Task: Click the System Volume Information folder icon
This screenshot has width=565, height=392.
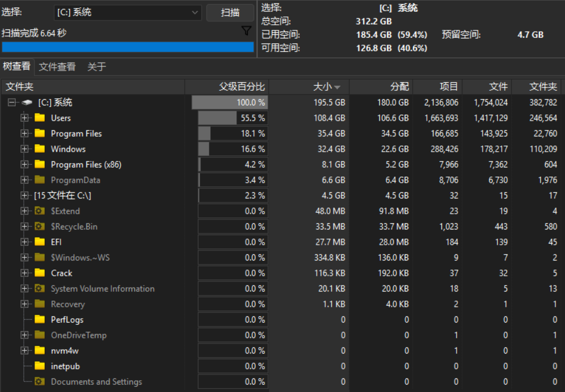Action: click(x=40, y=288)
